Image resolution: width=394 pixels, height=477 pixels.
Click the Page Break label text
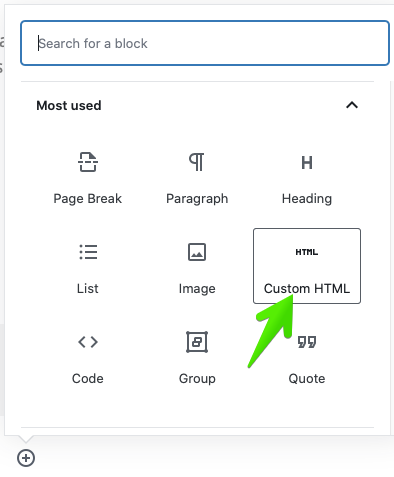pyautogui.click(x=88, y=199)
